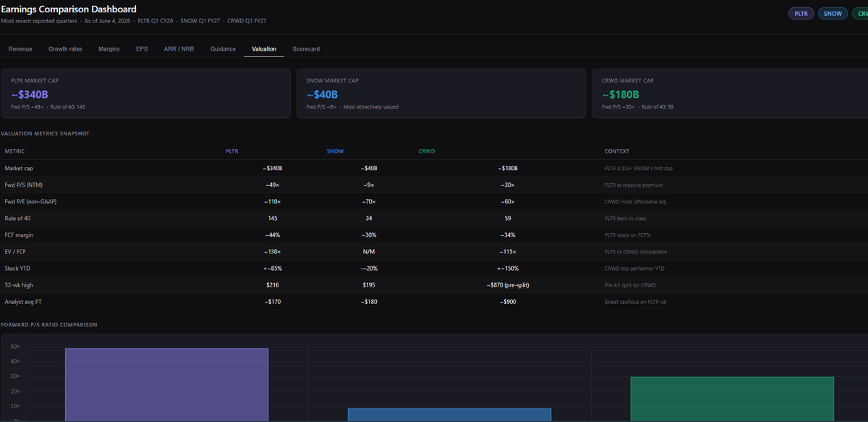Click the PLTR Market Cap card
Viewport: 868px width, 422px height.
[x=146, y=93]
